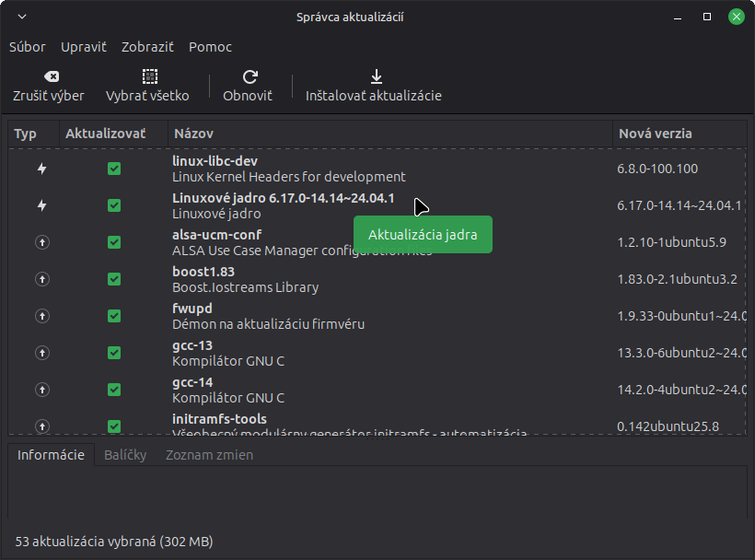Click the lightning type icon for linux-libc-dev
The width and height of the screenshot is (755, 560).
tap(41, 169)
